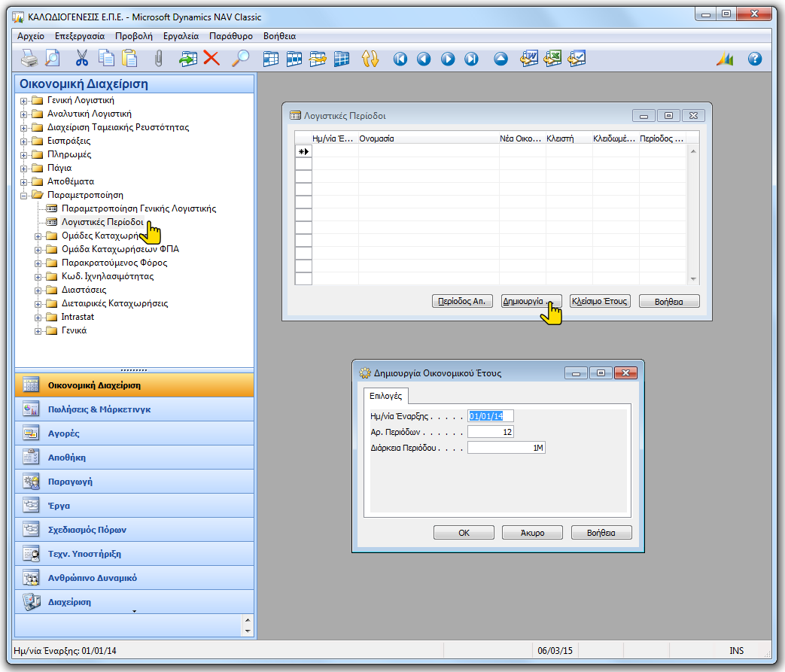Click the magnifying glass Find icon

pos(240,59)
